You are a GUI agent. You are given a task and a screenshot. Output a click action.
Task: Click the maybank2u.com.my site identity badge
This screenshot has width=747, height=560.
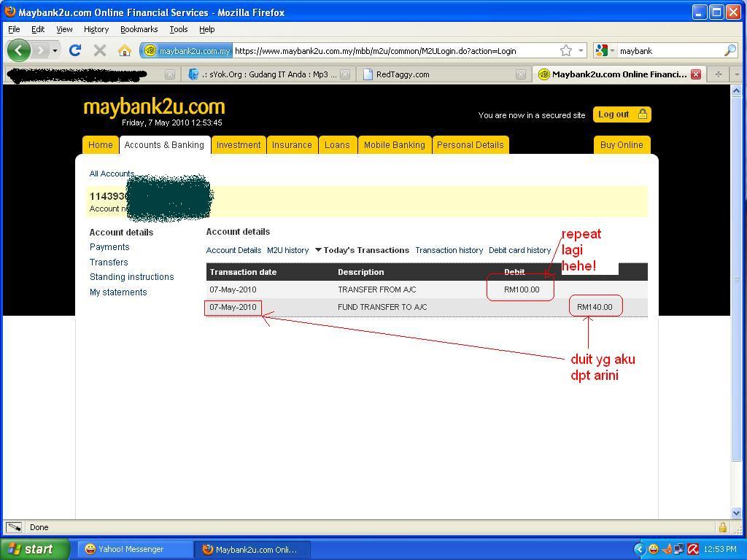point(187,50)
